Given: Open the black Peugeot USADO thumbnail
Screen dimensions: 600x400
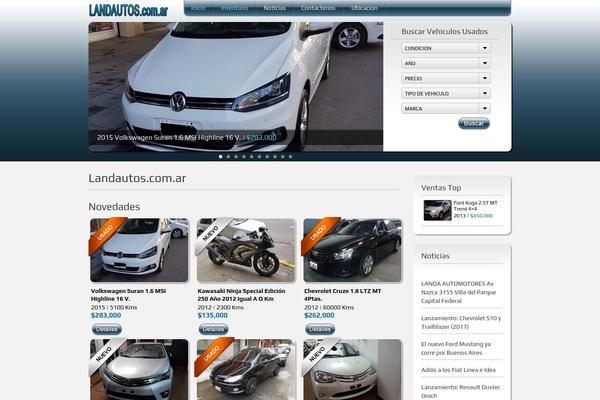Looking at the screenshot, I should click(246, 369).
